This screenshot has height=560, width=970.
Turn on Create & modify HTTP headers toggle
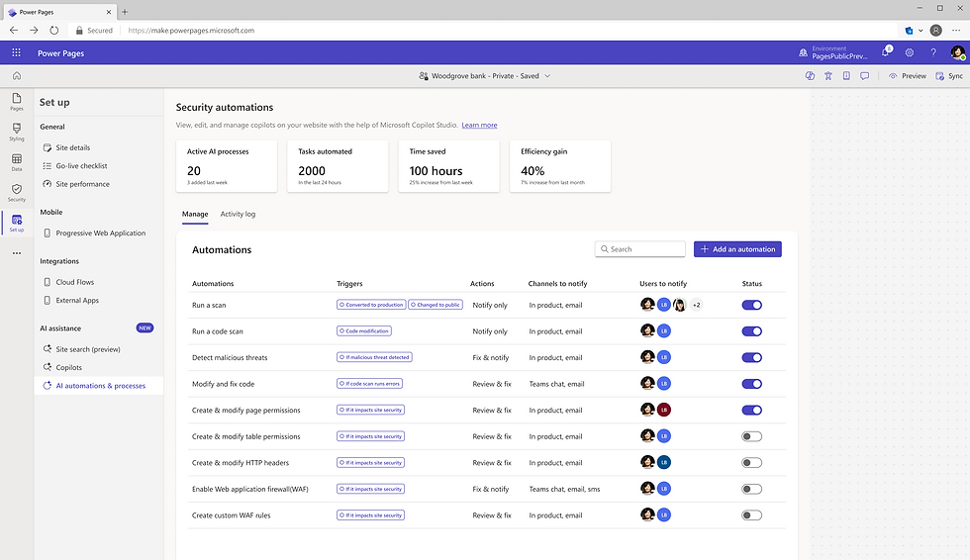coord(752,462)
